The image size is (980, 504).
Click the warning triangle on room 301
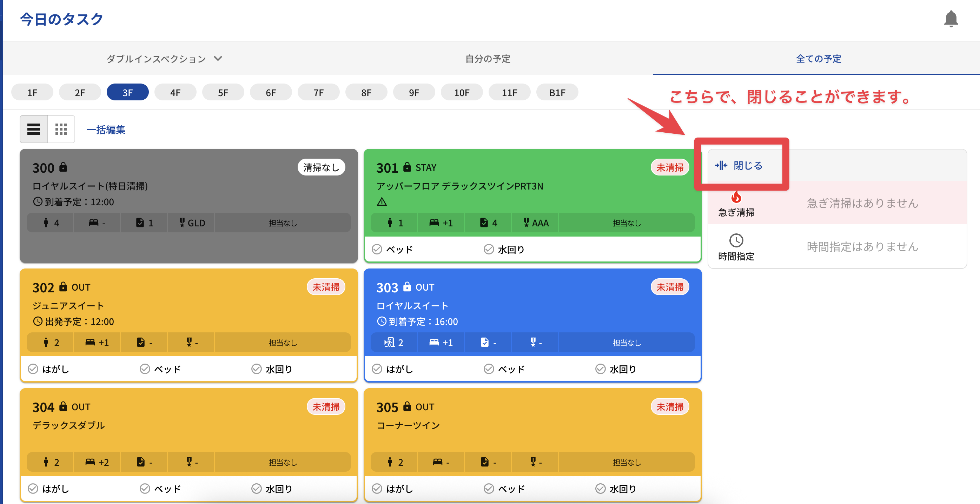point(382,202)
